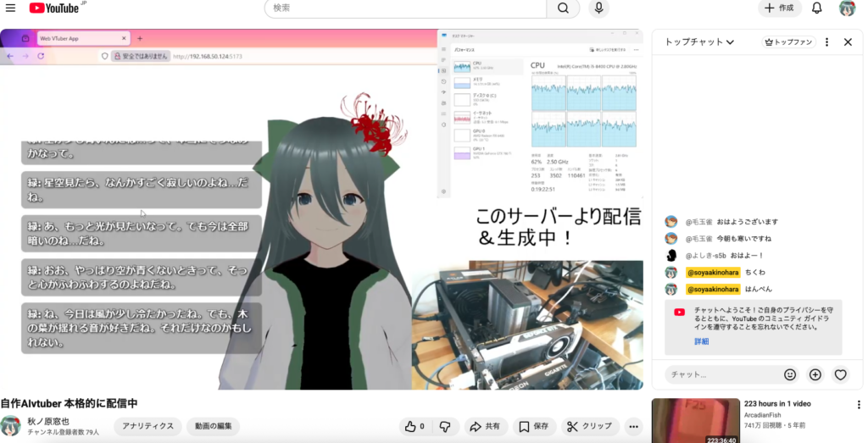Click the 検索 search input field
Screen dimensions: 868x443
tap(405, 8)
